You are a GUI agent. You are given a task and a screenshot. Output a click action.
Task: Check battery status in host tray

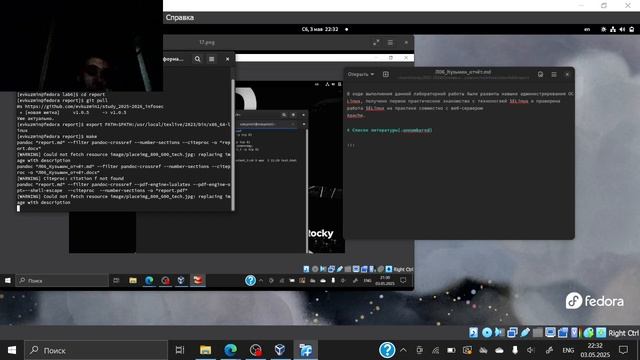pos(451,350)
